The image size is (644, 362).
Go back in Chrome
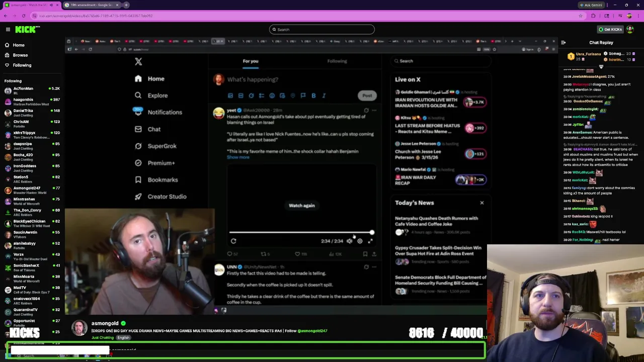pyautogui.click(x=7, y=16)
